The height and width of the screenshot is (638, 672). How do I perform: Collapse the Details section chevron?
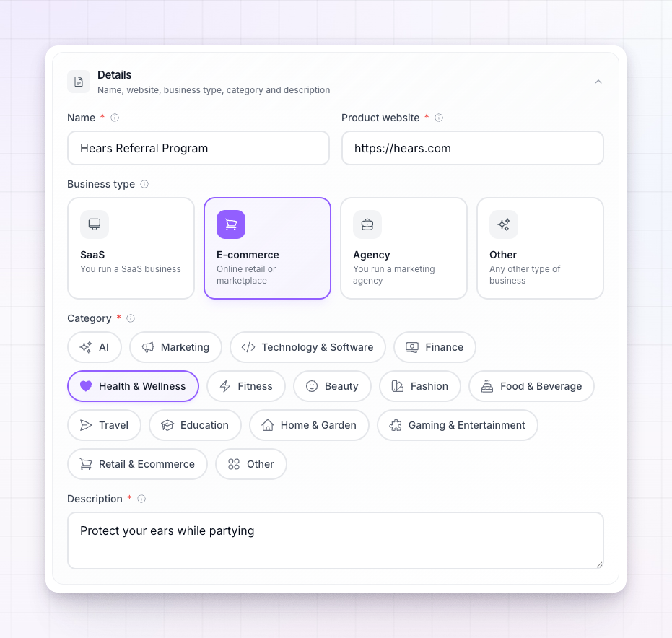[x=598, y=82]
